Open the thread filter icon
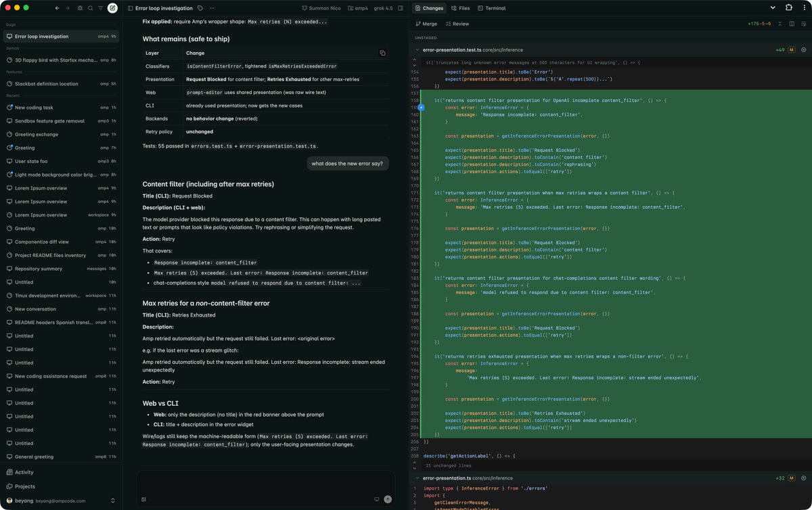The image size is (812, 510). click(101, 8)
